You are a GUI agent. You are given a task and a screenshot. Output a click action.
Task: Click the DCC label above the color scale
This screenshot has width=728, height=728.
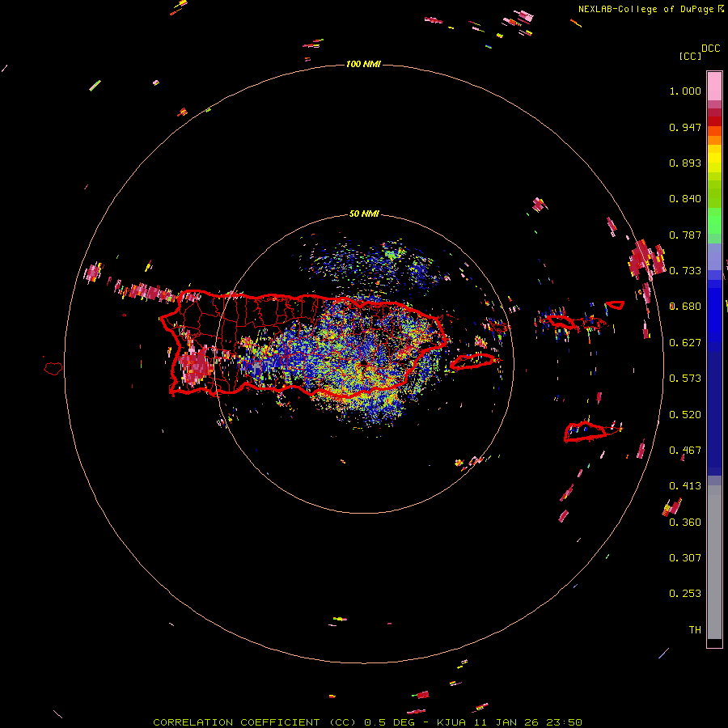[710, 49]
